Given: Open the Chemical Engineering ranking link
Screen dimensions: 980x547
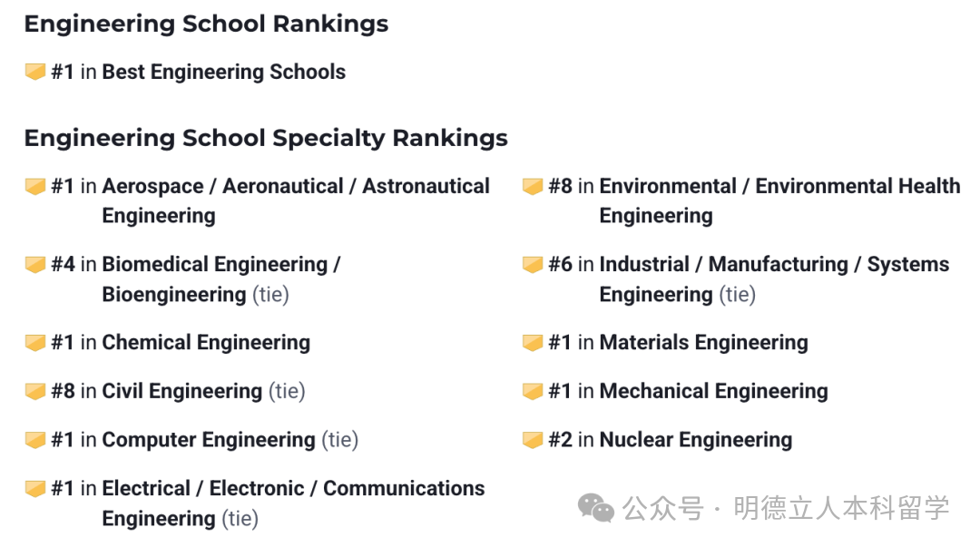Looking at the screenshot, I should point(206,343).
